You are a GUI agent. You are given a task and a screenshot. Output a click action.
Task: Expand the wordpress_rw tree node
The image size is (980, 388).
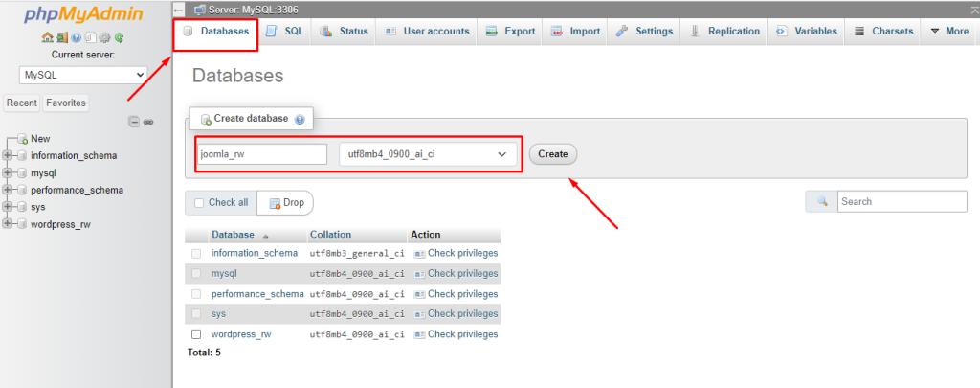point(8,225)
